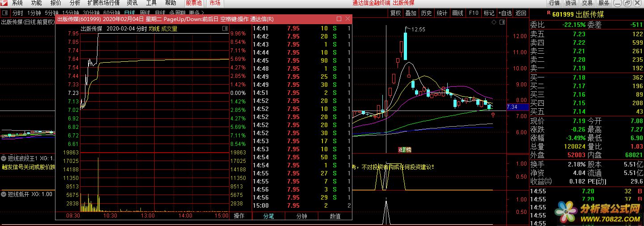The height and width of the screenshot is (226, 644).
Task: Click the diamond icon above the daily chart
Action: pyautogui.click(x=493, y=21)
